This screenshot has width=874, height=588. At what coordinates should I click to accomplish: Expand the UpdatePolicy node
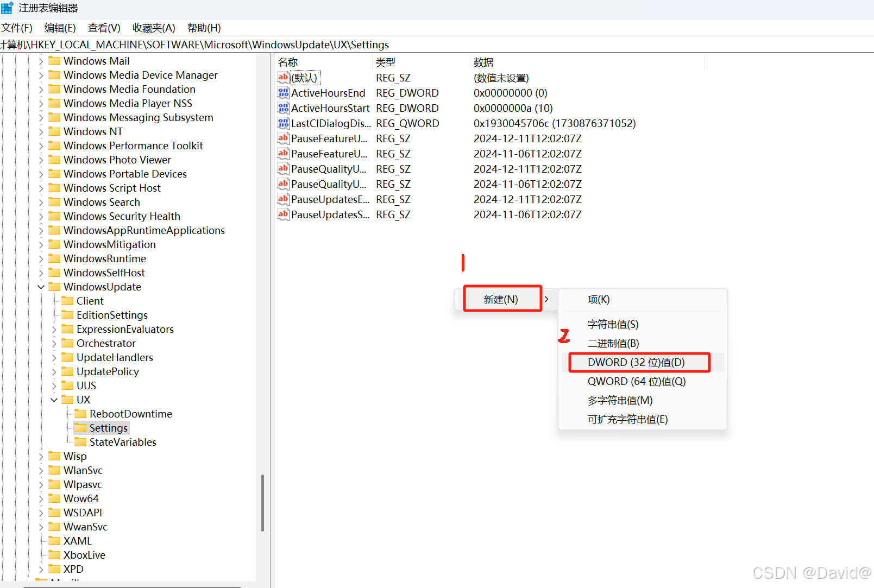point(54,371)
